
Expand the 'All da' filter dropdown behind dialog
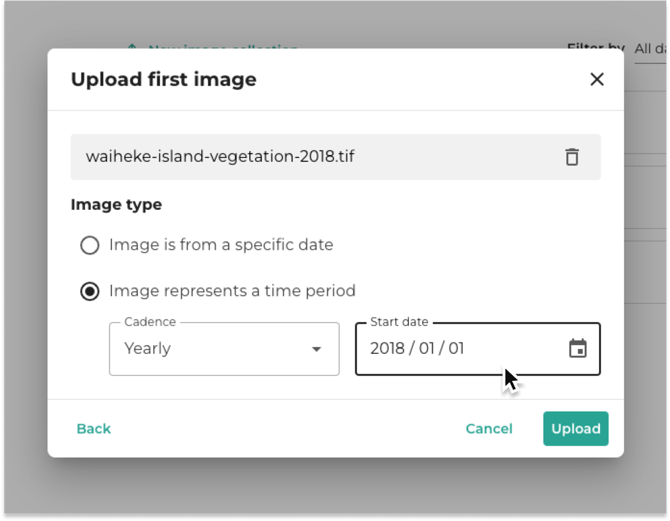tap(650, 49)
